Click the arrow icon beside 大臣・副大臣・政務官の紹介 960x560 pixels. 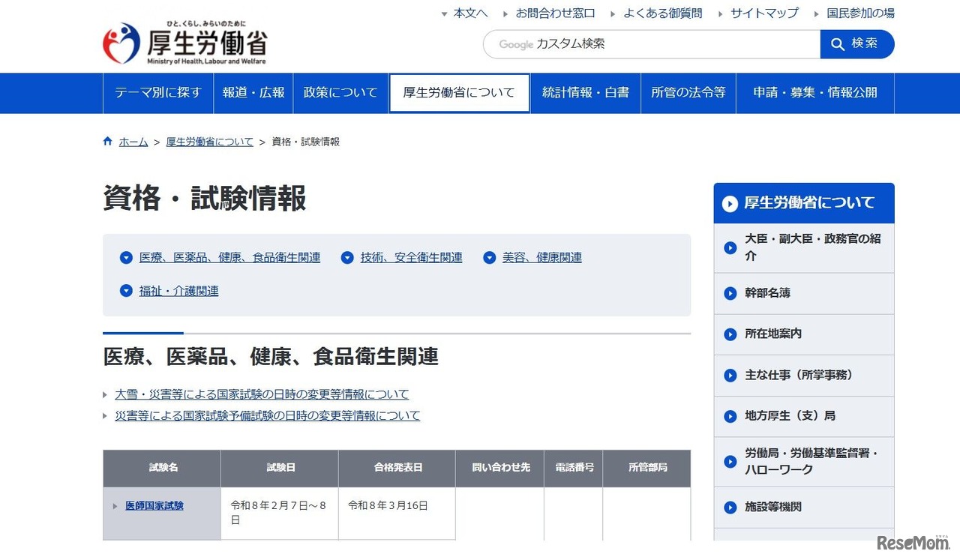(730, 248)
